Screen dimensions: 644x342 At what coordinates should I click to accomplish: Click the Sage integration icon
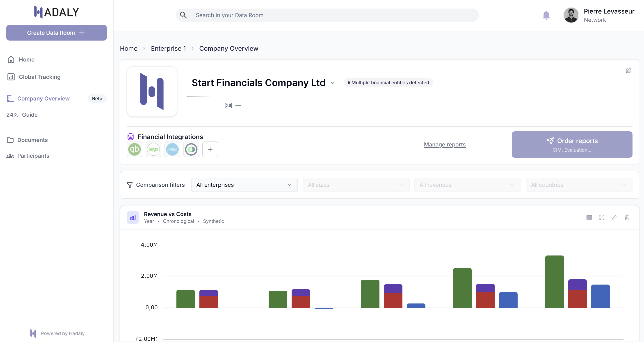(x=153, y=149)
